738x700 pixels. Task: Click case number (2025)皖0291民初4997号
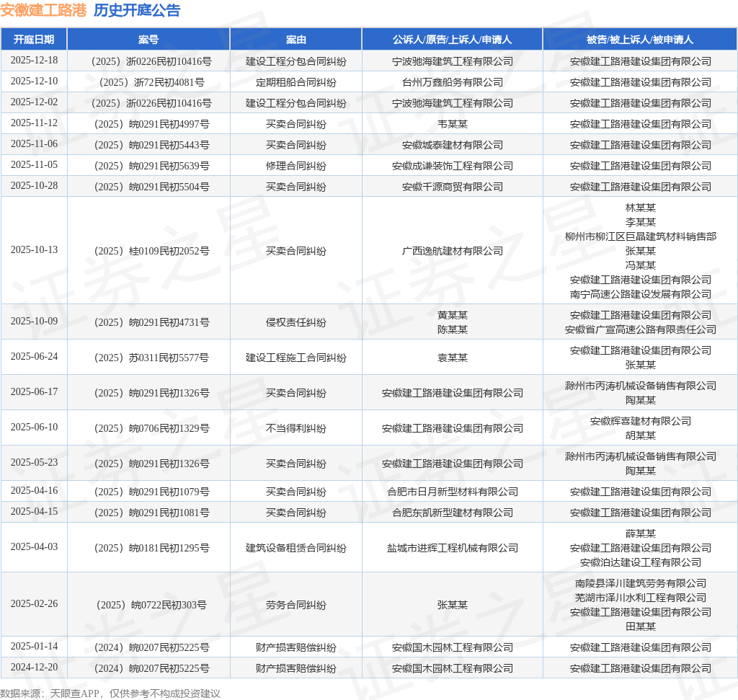[x=151, y=124]
